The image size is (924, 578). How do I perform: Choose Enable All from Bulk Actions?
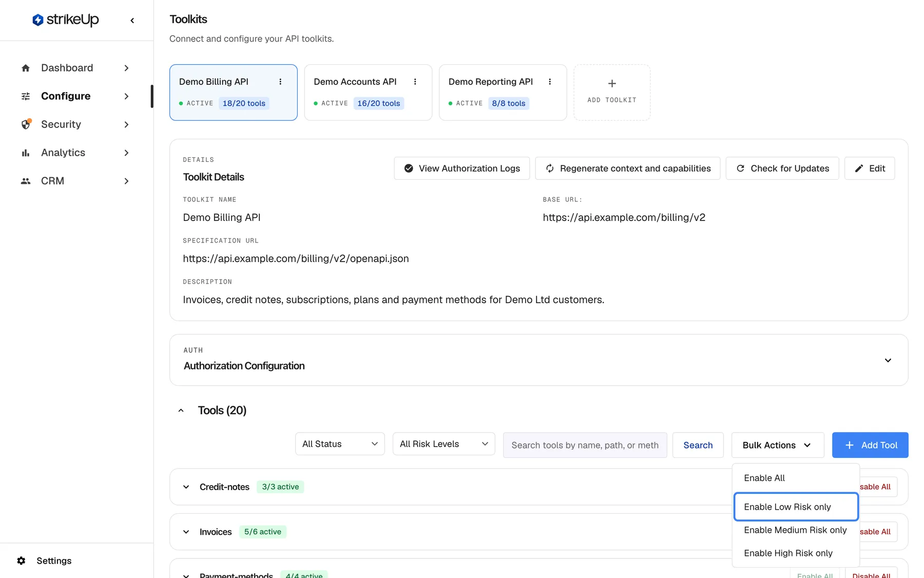point(796,478)
